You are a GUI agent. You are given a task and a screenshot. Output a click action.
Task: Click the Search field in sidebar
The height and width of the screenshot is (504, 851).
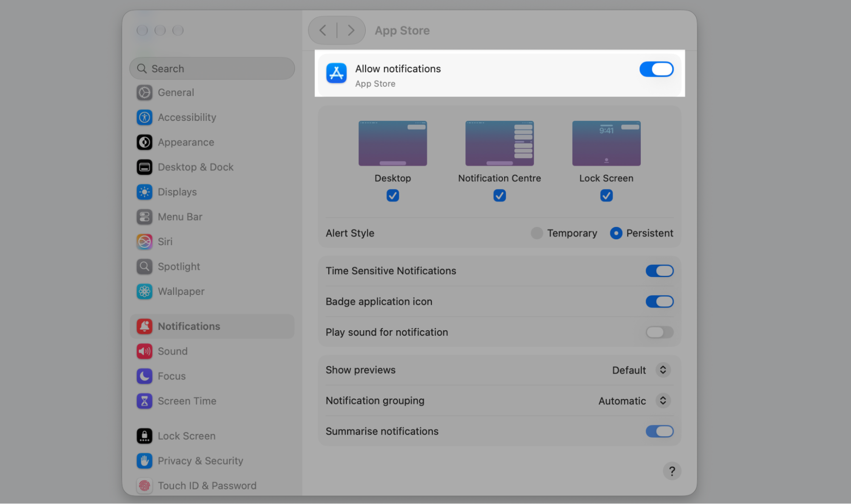[x=212, y=69]
